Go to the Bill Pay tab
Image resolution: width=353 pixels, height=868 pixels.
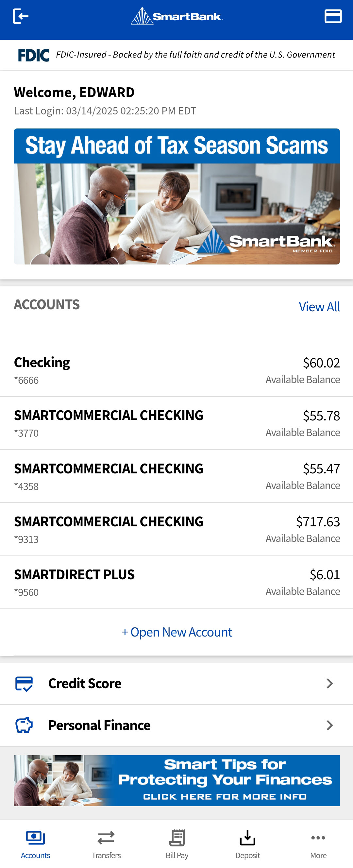(x=177, y=844)
